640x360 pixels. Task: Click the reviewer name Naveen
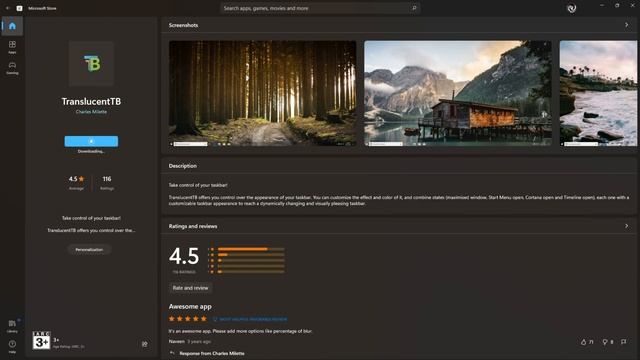(177, 342)
